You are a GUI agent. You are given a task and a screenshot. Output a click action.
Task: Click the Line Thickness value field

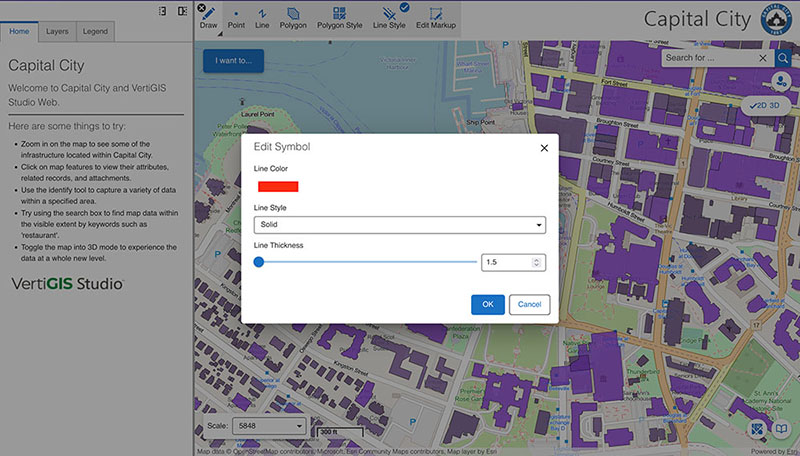513,262
